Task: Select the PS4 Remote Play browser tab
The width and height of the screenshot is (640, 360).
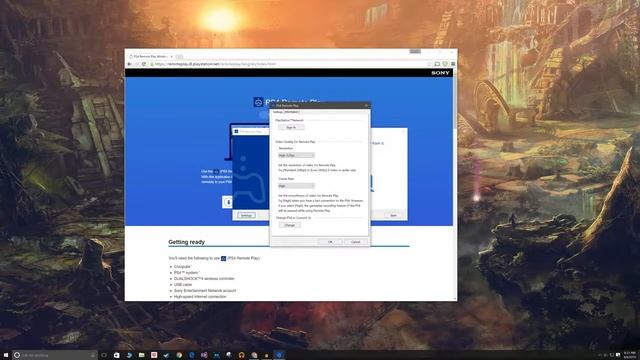Action: [151, 56]
